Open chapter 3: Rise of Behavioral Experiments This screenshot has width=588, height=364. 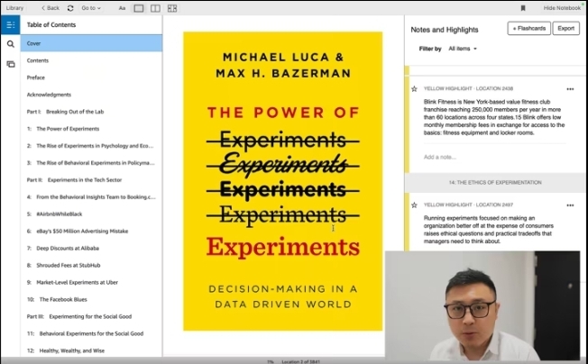coord(91,162)
